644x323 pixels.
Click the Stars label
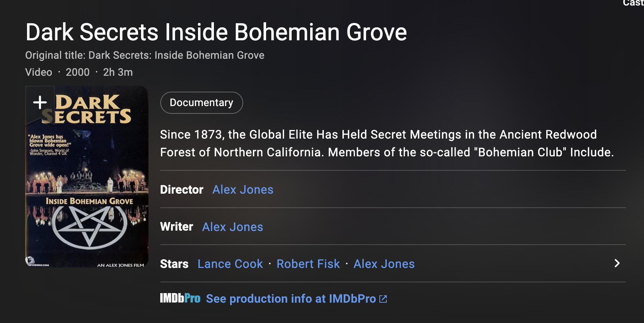tap(174, 264)
